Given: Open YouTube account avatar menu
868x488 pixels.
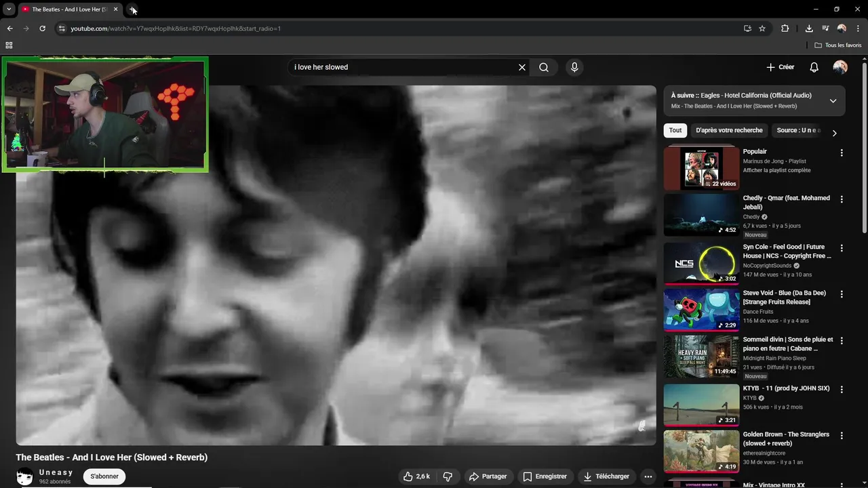Looking at the screenshot, I should 840,67.
